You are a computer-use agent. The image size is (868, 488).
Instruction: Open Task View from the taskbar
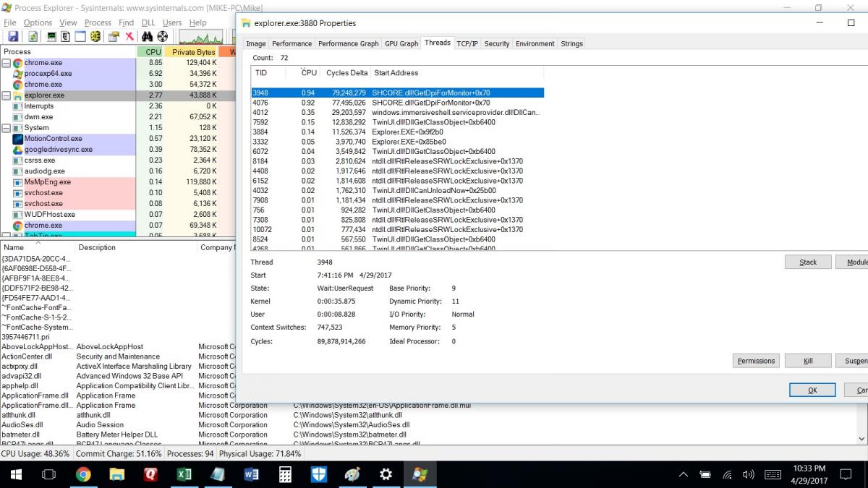coord(48,474)
